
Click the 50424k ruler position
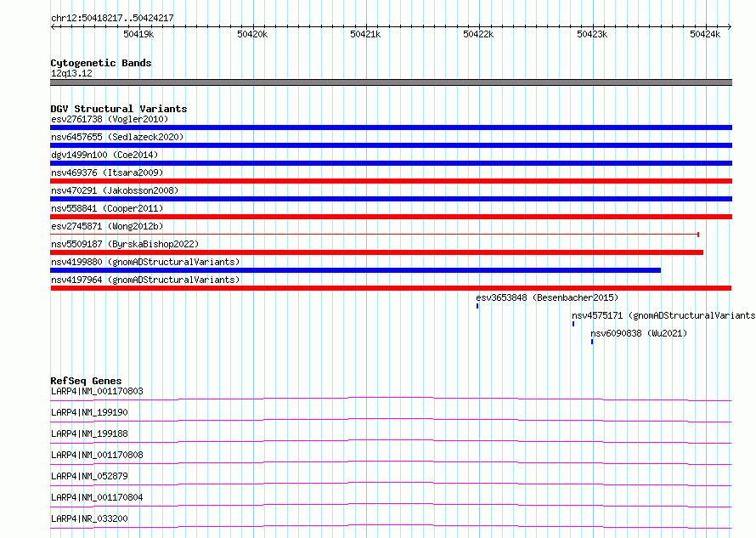coord(705,34)
